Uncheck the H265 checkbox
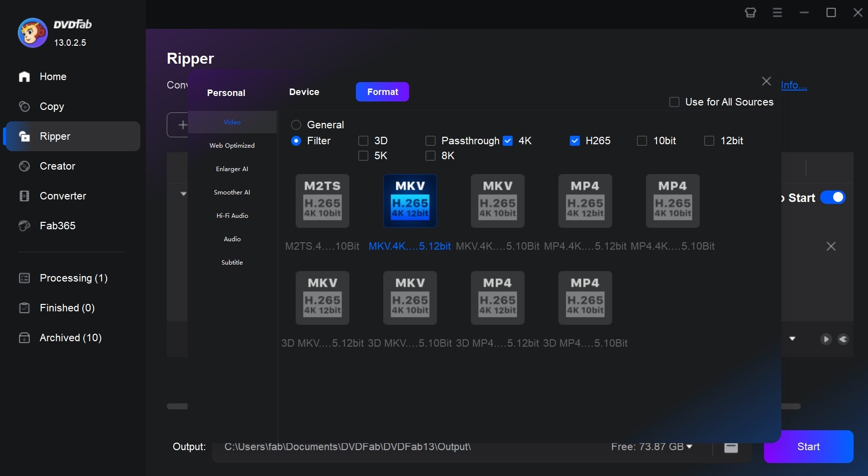The height and width of the screenshot is (476, 868). pos(575,141)
